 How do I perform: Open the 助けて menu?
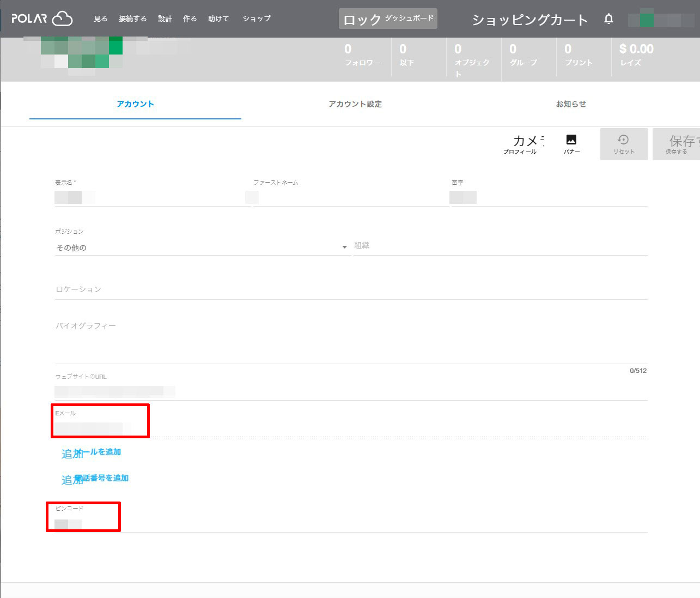point(218,19)
